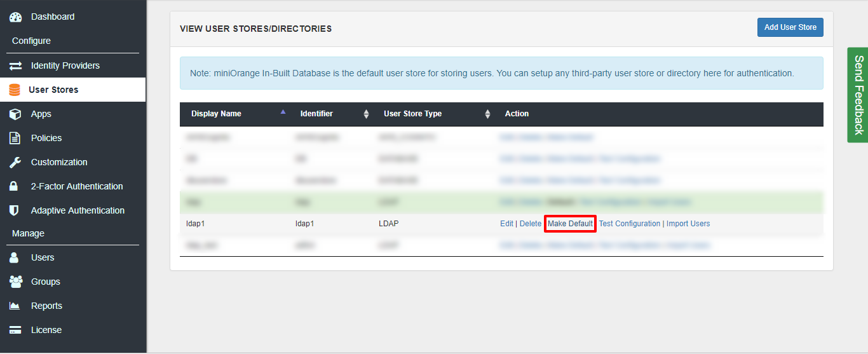This screenshot has height=354, width=868.
Task: Test Configuration for ldap1
Action: click(630, 224)
